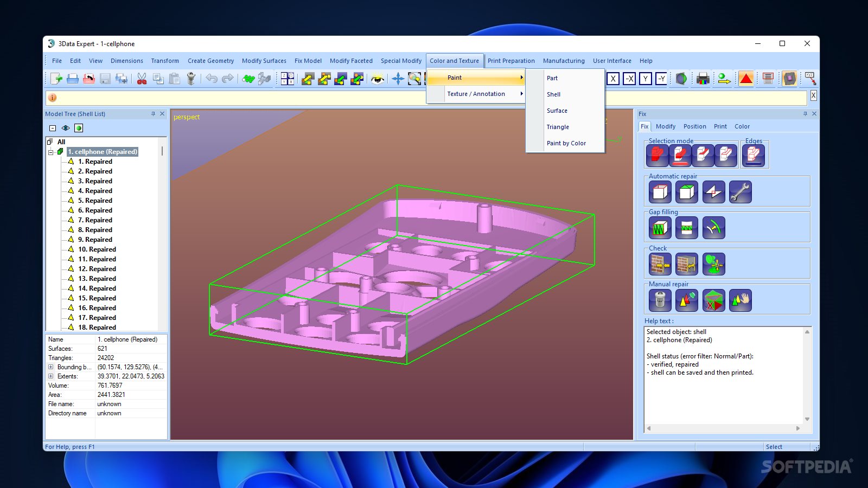Click the curved arrow gap filling icon
Image resolution: width=868 pixels, height=488 pixels.
click(x=713, y=228)
